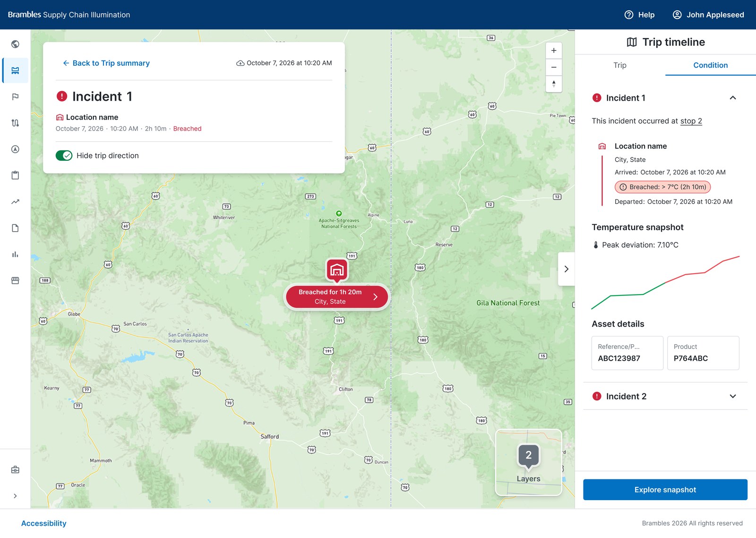Click the Brambles Supply Chain Illumination logo
The height and width of the screenshot is (538, 756).
pos(69,15)
